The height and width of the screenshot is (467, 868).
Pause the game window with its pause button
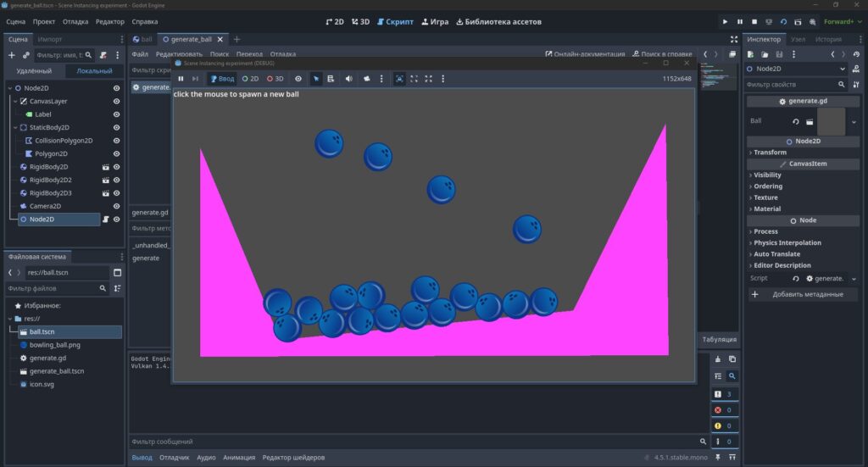(181, 79)
